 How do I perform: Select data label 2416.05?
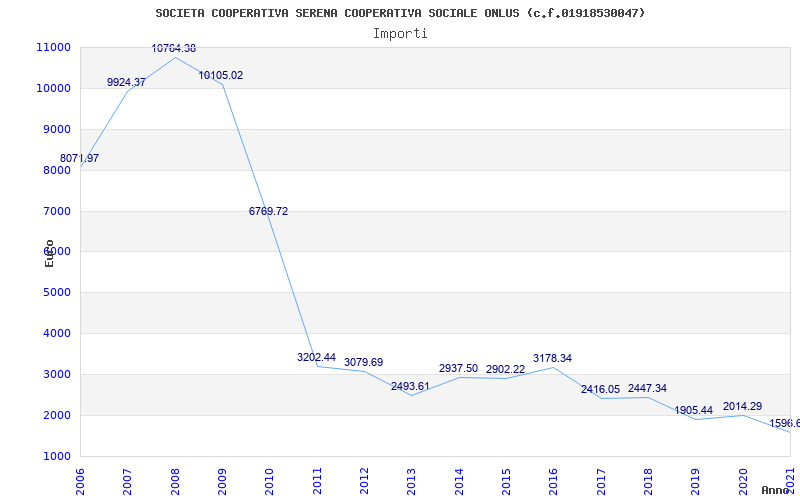[x=601, y=389]
